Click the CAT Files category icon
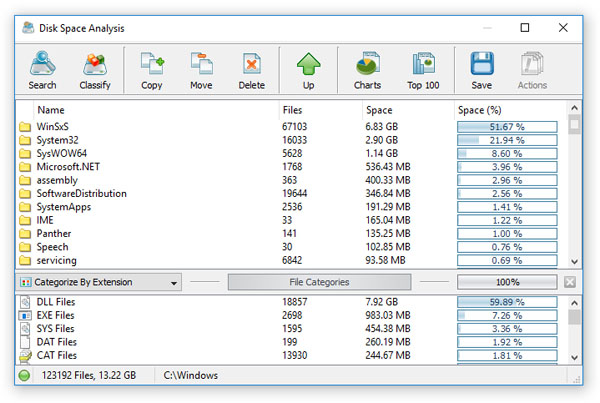 point(25,356)
